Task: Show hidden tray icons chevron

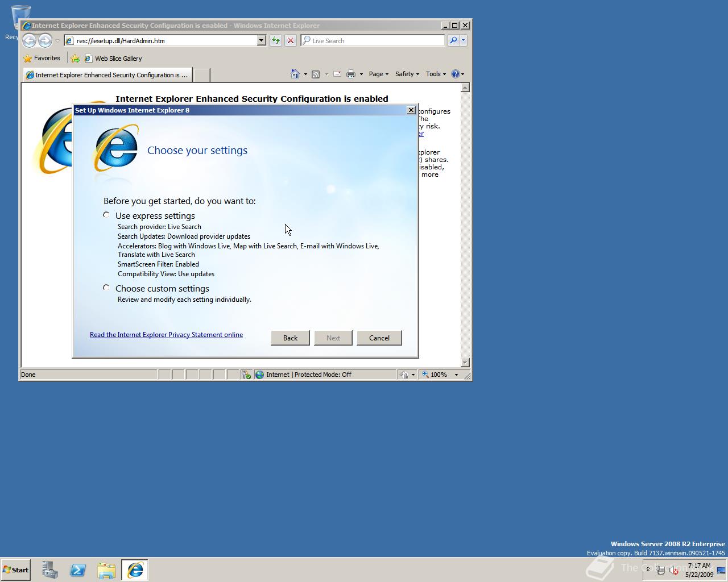Action: [x=647, y=569]
